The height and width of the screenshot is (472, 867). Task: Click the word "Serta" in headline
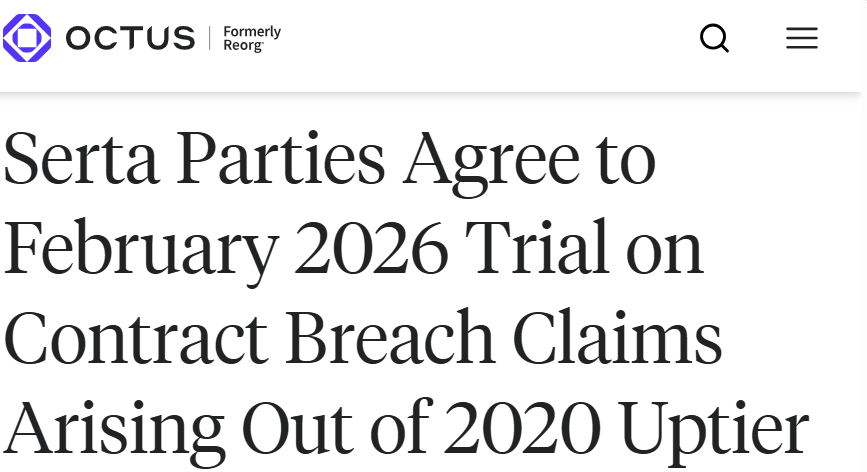click(x=82, y=158)
